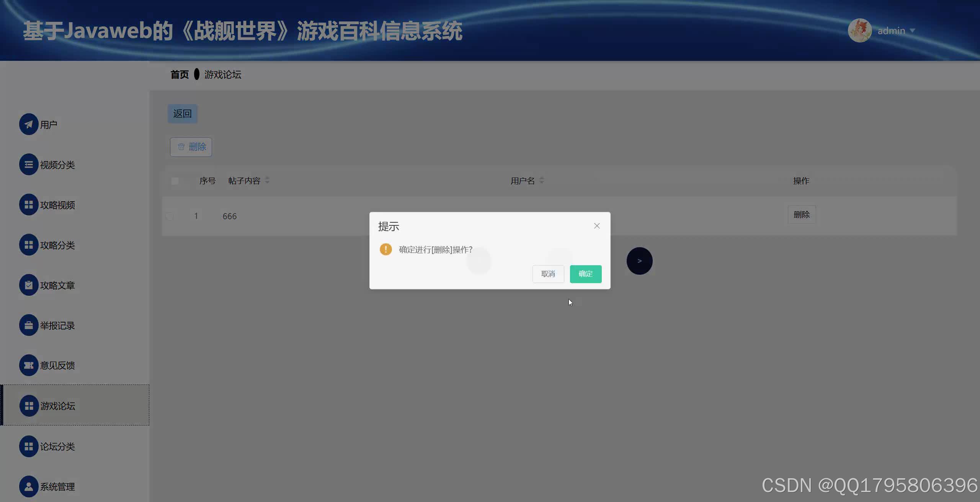Viewport: 980px width, 502px height.
Task: Check the select-all checkbox in the table header
Action: 175,180
